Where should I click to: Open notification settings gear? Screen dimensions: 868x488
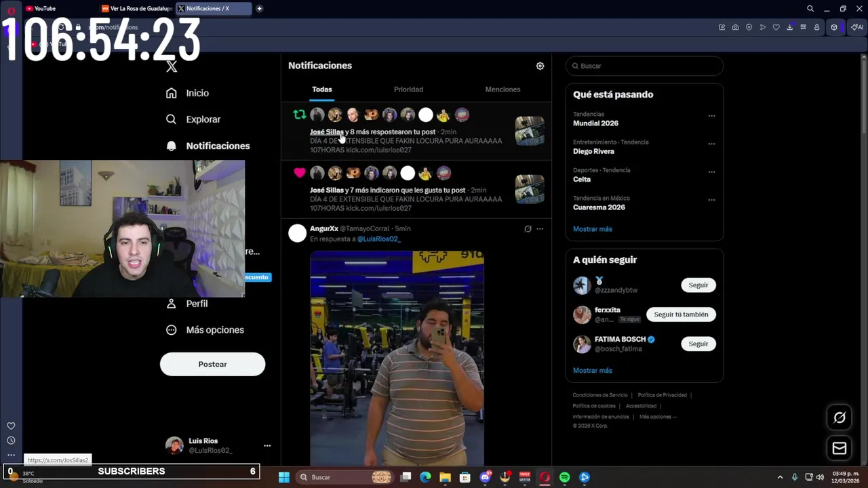[x=540, y=66]
